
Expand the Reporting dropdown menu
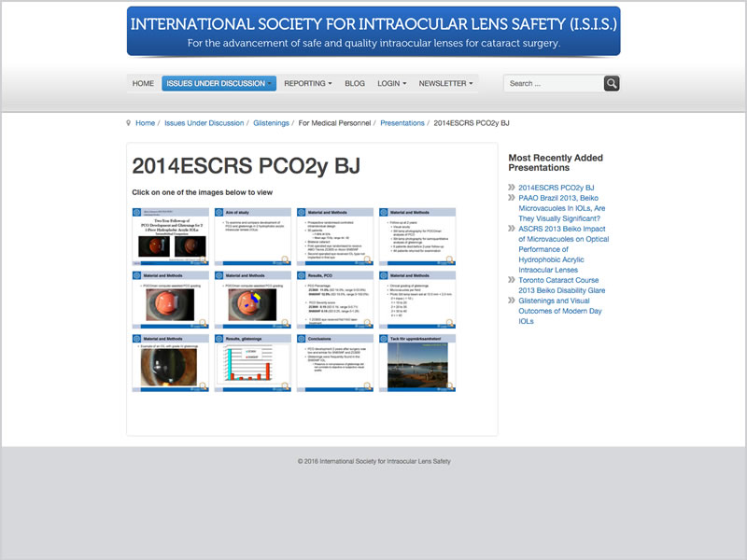[x=307, y=83]
